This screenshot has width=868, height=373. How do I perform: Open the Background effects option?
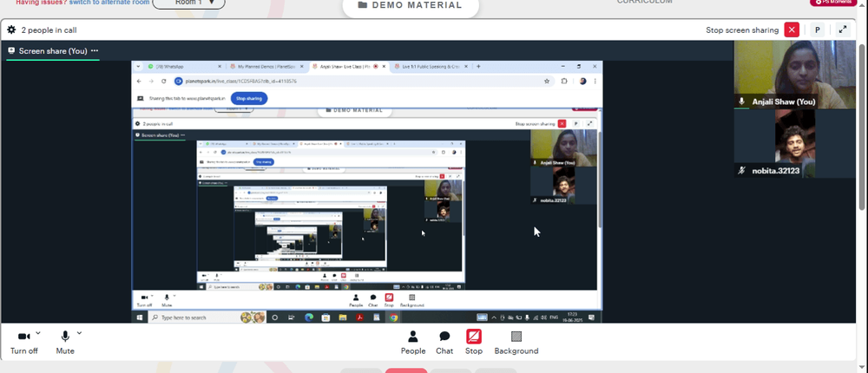[x=516, y=343]
